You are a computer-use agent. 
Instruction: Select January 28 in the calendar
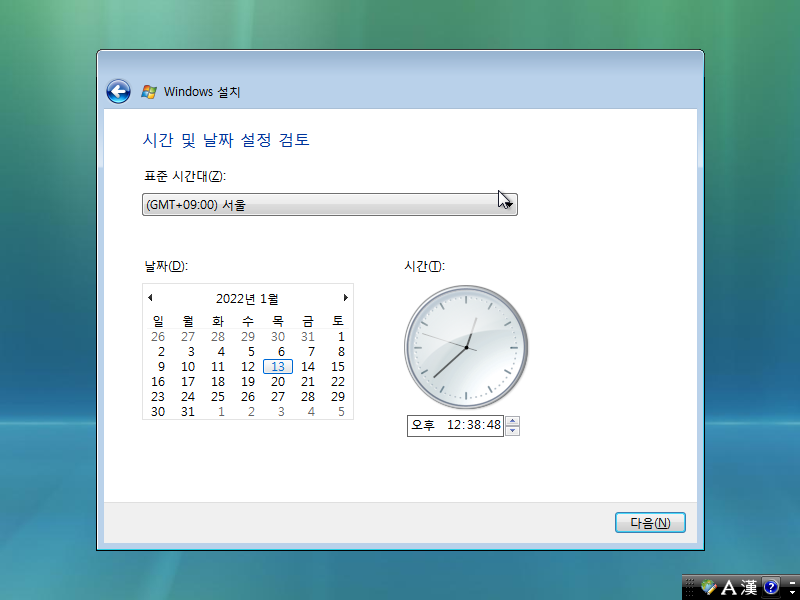click(x=308, y=396)
